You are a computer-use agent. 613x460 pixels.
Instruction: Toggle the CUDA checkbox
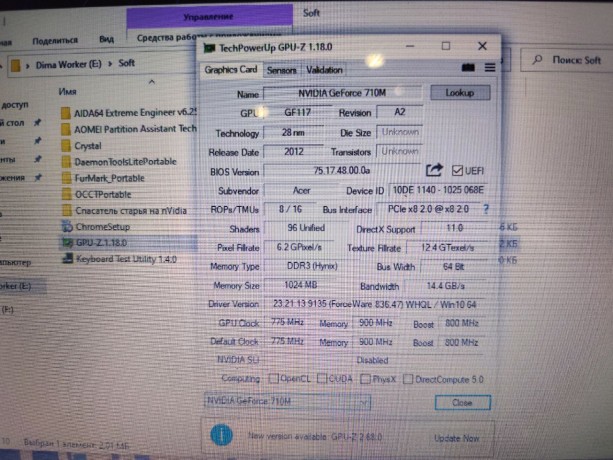(322, 378)
